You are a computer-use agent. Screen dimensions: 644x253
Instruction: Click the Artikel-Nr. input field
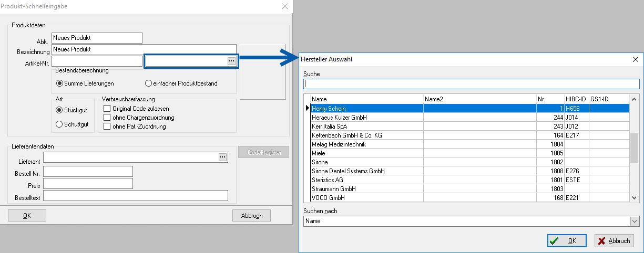[97, 61]
